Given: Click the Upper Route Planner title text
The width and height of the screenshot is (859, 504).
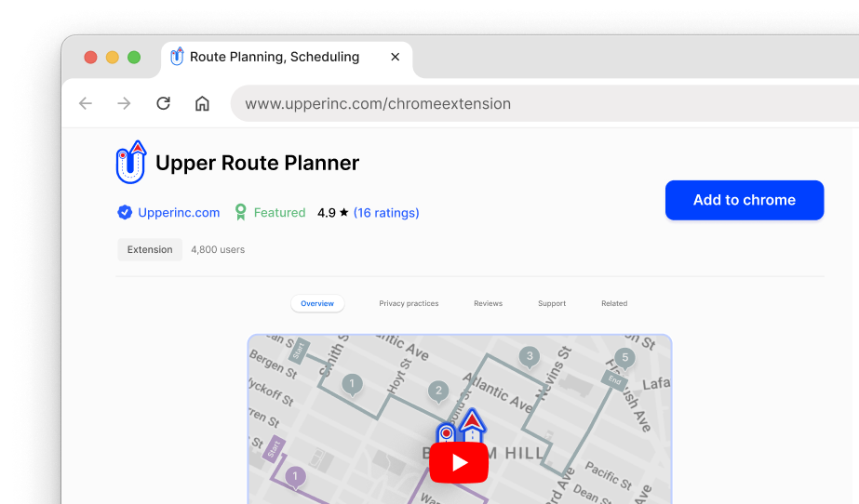Looking at the screenshot, I should click(x=258, y=163).
